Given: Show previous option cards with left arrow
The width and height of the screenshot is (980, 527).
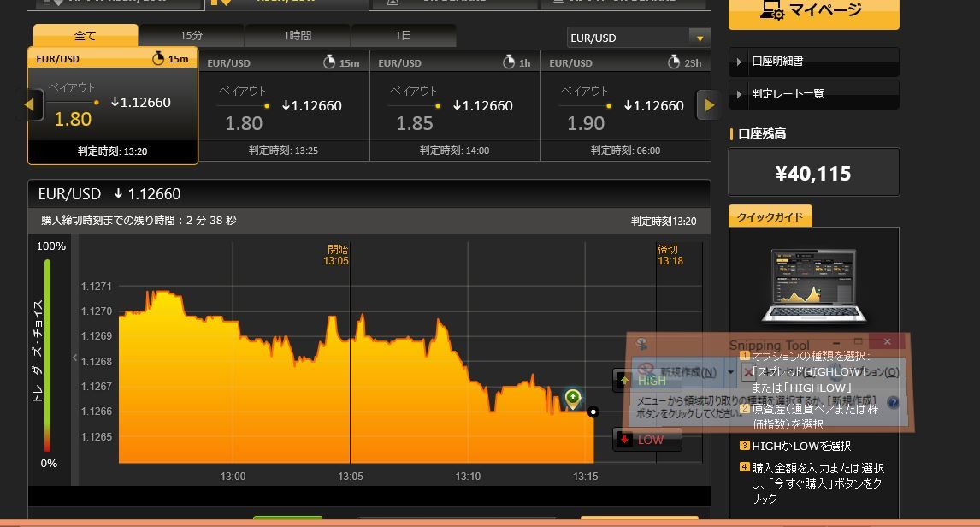Looking at the screenshot, I should point(32,105).
